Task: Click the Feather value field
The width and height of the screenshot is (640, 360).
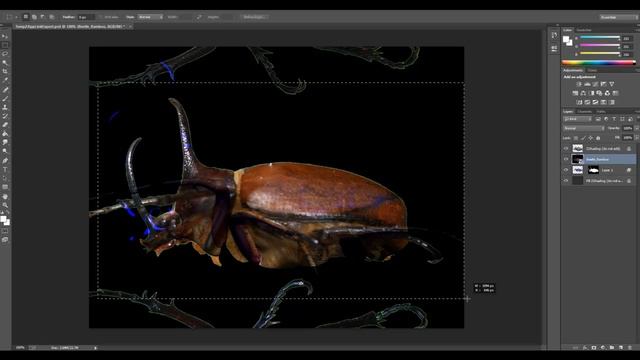Action: coord(86,17)
